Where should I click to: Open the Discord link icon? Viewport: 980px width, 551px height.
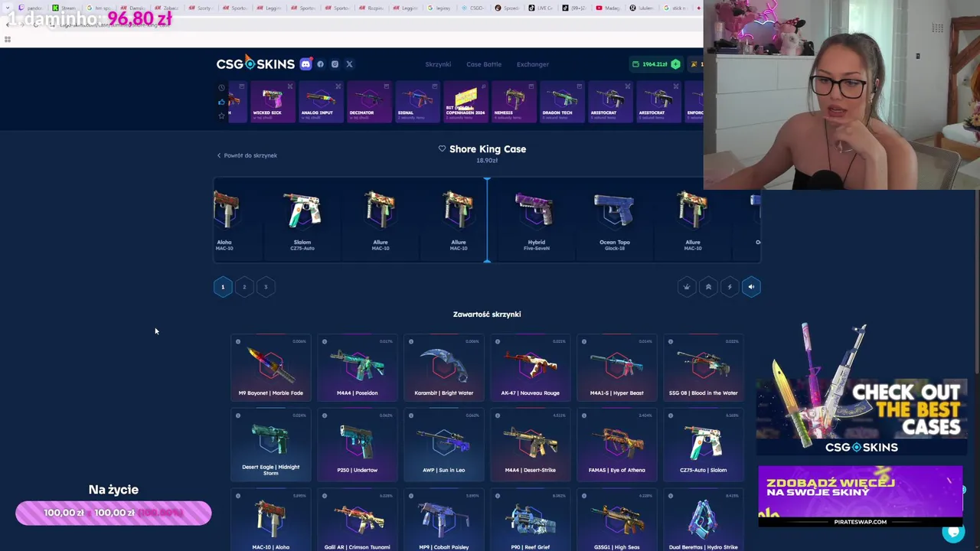(305, 64)
